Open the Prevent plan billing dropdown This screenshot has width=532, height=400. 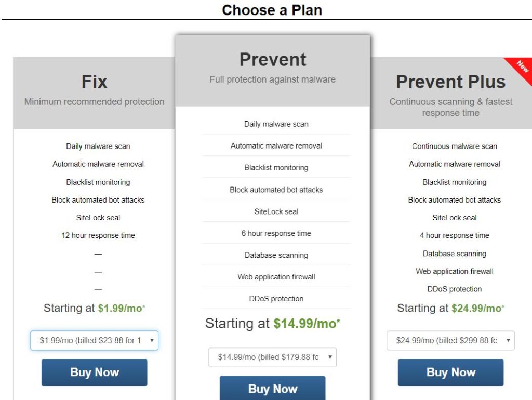pyautogui.click(x=272, y=357)
